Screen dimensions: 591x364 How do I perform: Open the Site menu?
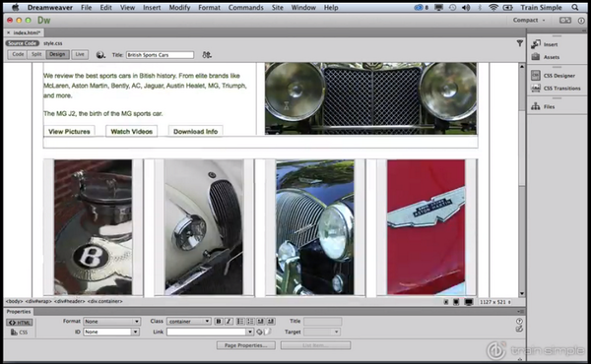[x=278, y=8]
